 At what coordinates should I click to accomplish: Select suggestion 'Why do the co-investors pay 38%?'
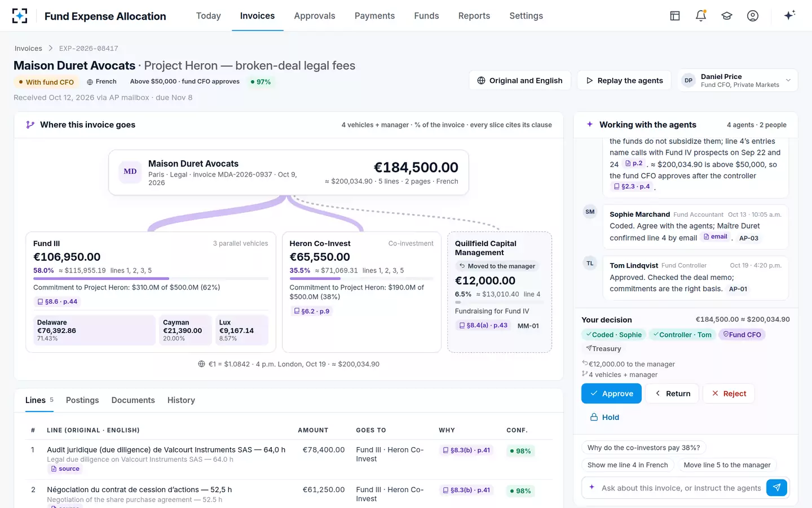(643, 448)
